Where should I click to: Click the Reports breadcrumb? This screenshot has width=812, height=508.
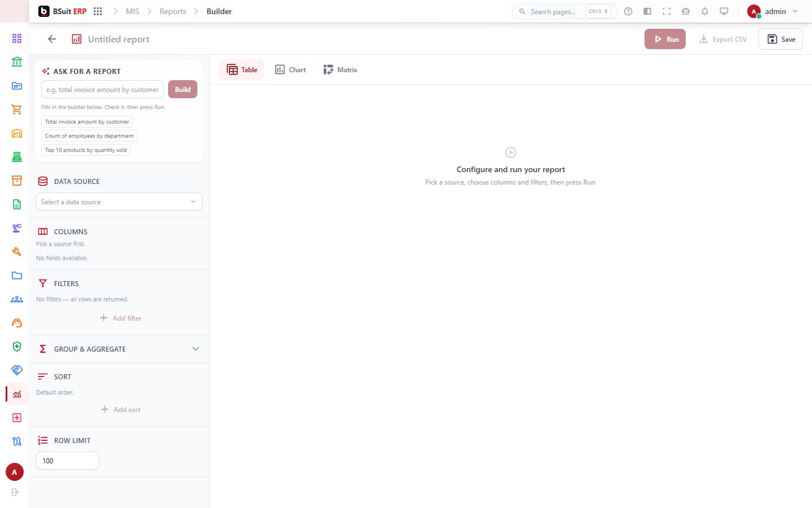tap(173, 11)
